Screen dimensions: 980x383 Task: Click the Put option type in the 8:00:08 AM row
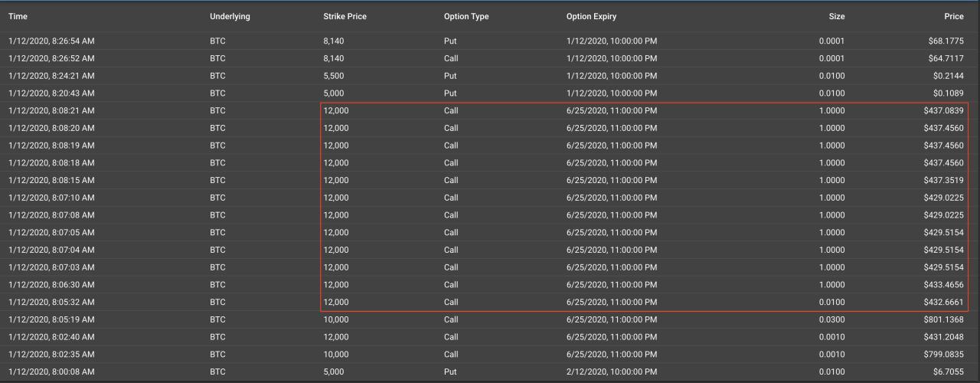click(450, 372)
